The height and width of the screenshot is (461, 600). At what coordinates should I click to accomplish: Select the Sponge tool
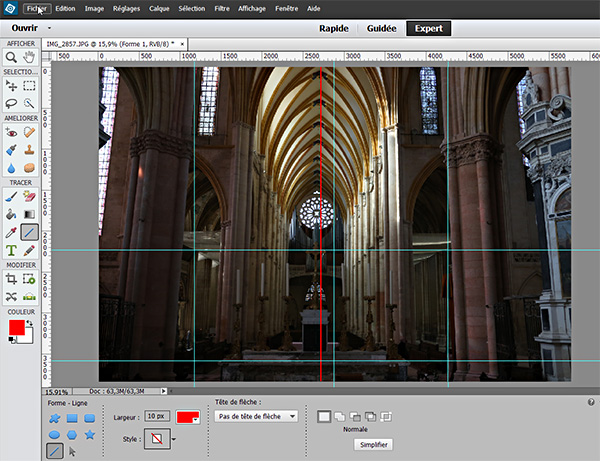pos(29,168)
